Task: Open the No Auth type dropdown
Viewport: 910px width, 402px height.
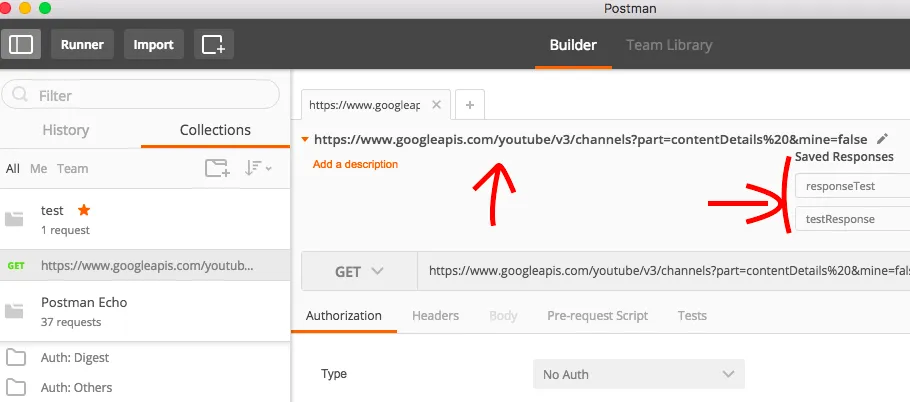Action: (x=638, y=374)
